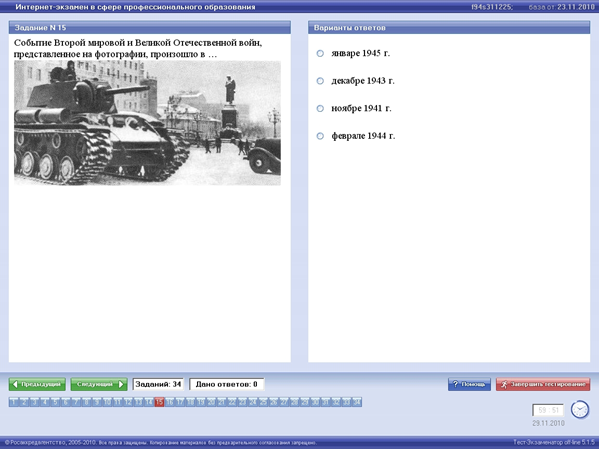
Task: Click the session ID f94s311225 in title bar
Action: point(492,7)
